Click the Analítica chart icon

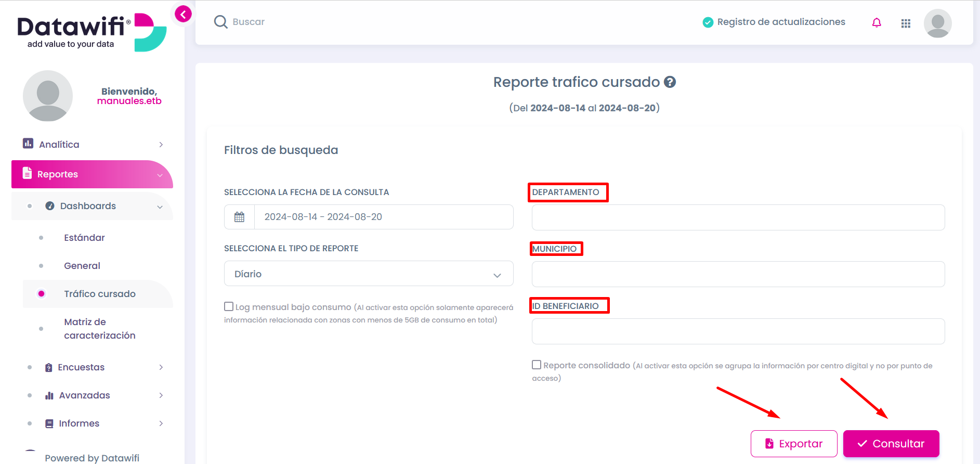point(28,143)
